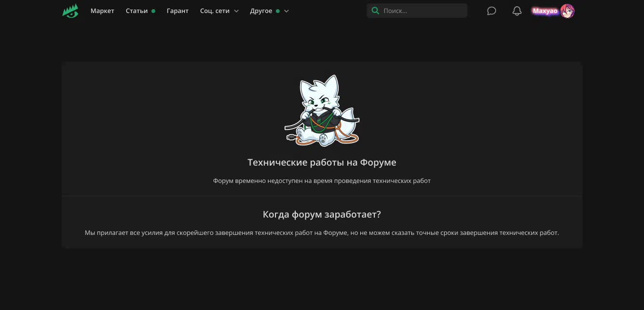Click green dot indicator beside Другое
Screen dimensions: 644x310
277,11
